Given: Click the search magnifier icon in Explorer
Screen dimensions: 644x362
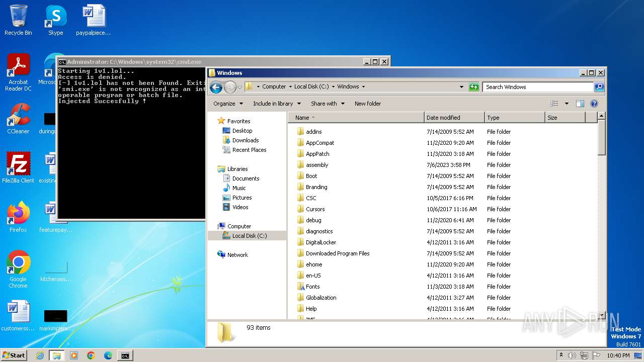Looking at the screenshot, I should pyautogui.click(x=599, y=87).
